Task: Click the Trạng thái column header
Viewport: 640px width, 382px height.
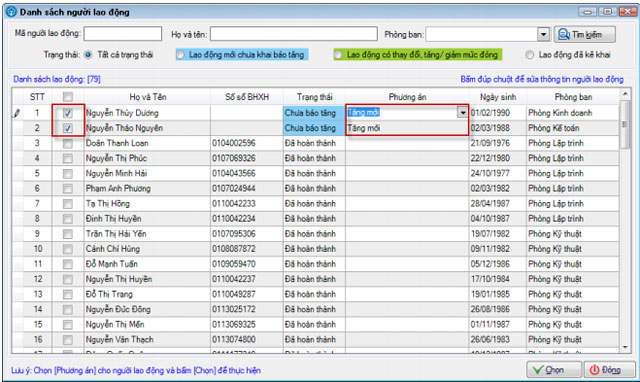Action: click(x=314, y=97)
